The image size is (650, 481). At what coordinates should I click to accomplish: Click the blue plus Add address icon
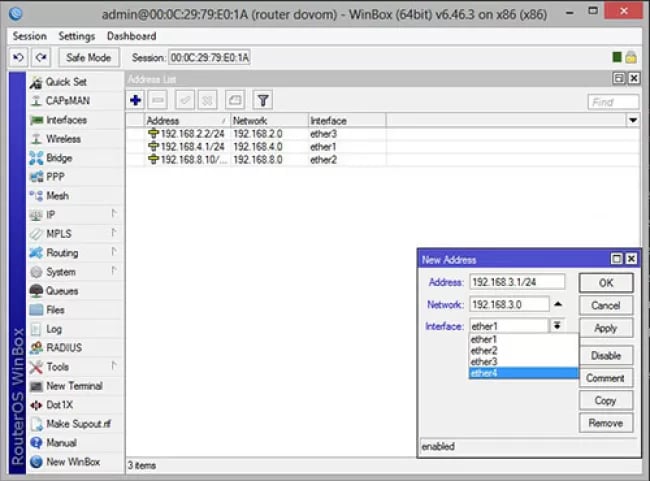point(136,100)
